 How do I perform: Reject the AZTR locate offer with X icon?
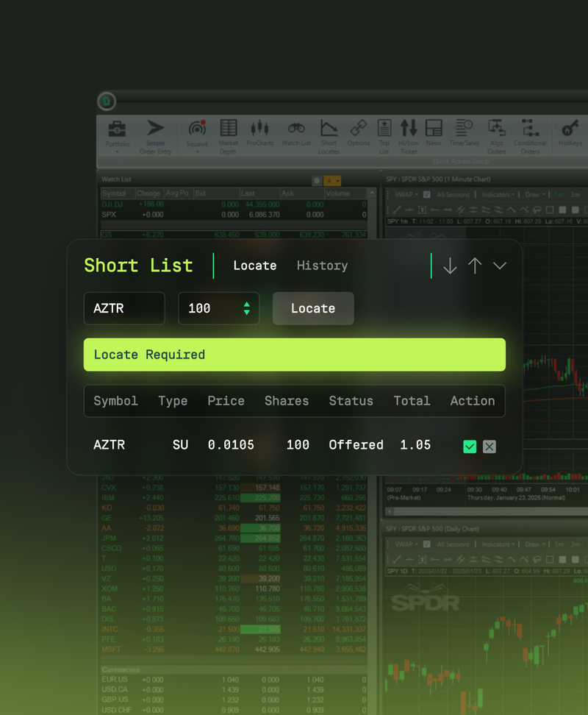pyautogui.click(x=490, y=447)
